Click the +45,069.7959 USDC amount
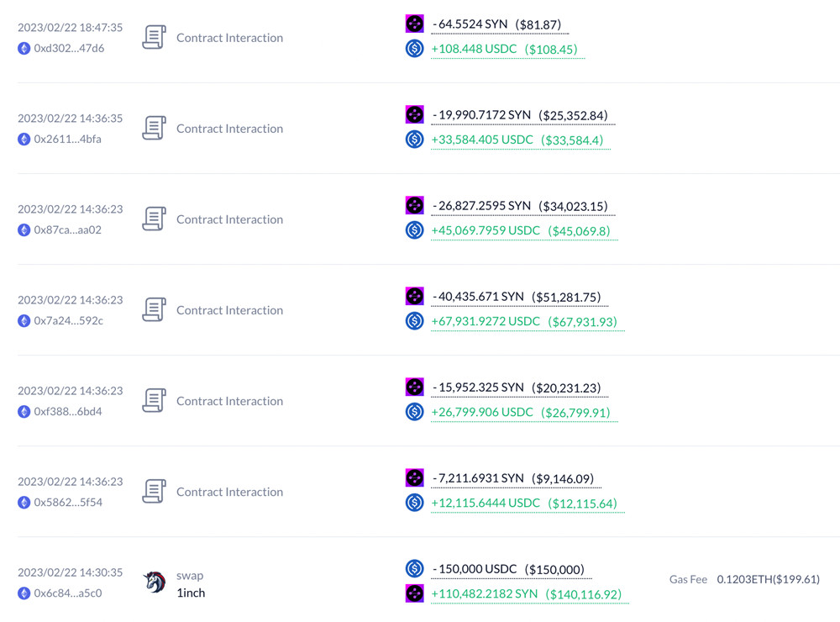 (486, 230)
